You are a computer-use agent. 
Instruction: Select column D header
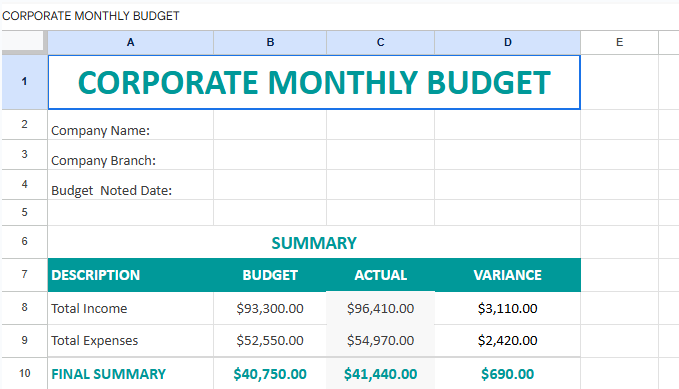[x=508, y=42]
